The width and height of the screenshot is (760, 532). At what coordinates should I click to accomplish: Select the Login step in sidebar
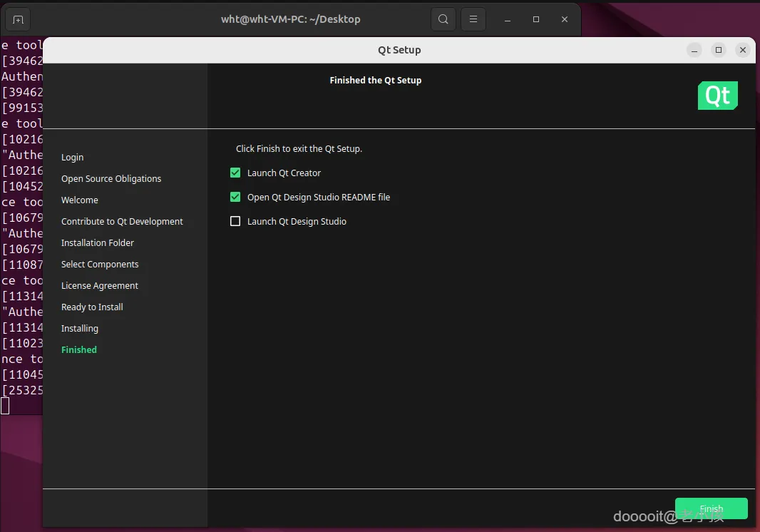tap(72, 157)
